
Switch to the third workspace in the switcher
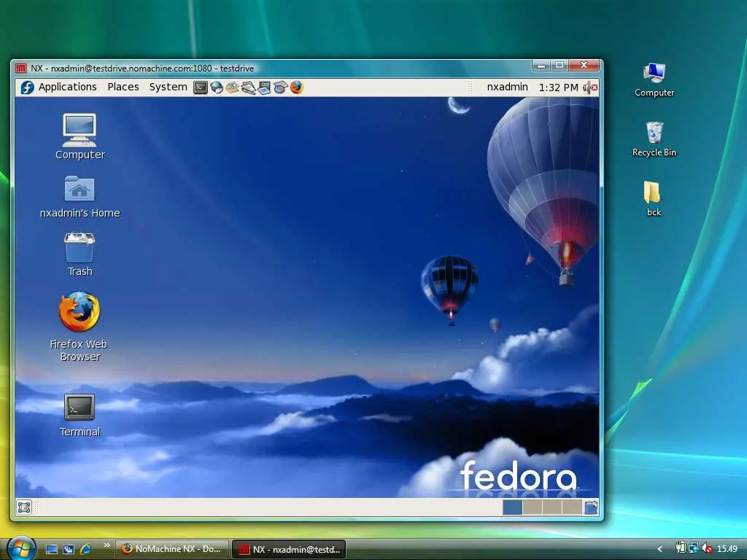click(x=552, y=507)
